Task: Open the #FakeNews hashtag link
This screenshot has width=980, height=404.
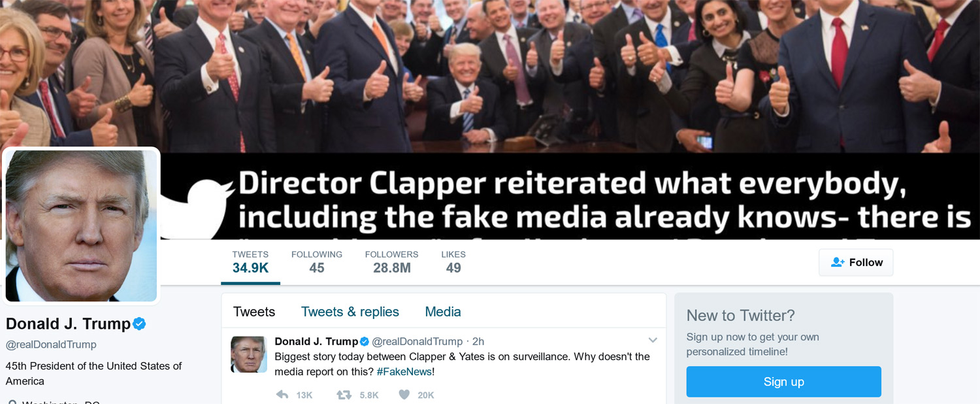Action: [404, 372]
